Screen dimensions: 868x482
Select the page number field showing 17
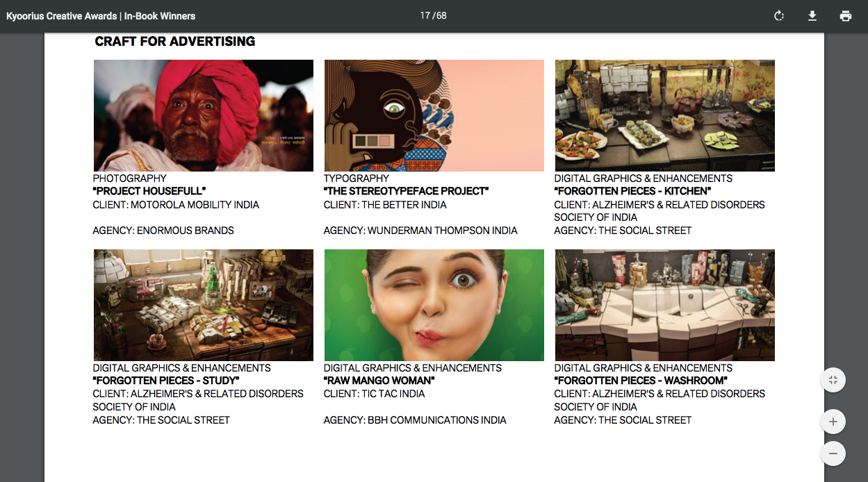425,16
